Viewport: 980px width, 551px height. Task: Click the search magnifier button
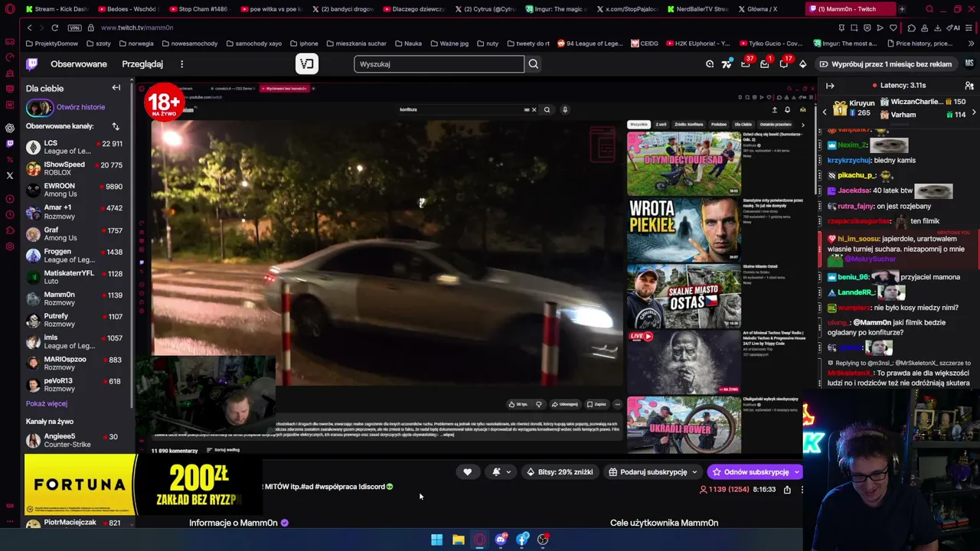[x=534, y=64]
